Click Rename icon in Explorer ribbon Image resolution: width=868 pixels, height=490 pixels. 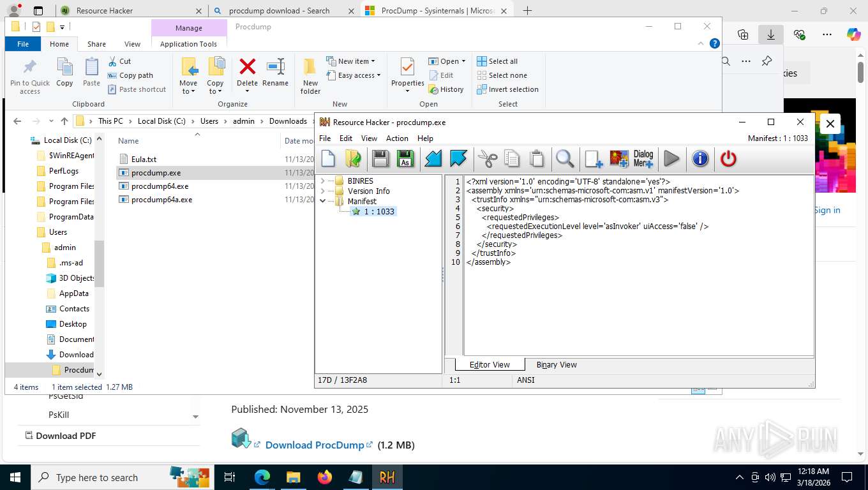point(276,66)
